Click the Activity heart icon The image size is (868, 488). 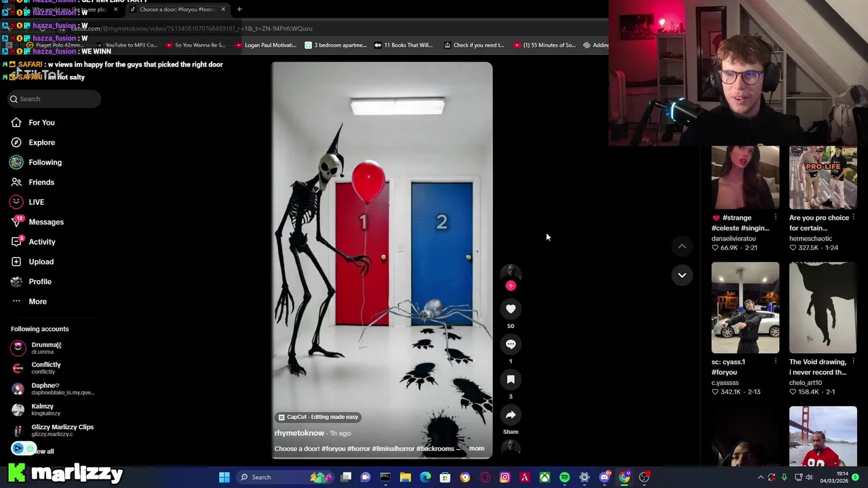[x=16, y=242]
